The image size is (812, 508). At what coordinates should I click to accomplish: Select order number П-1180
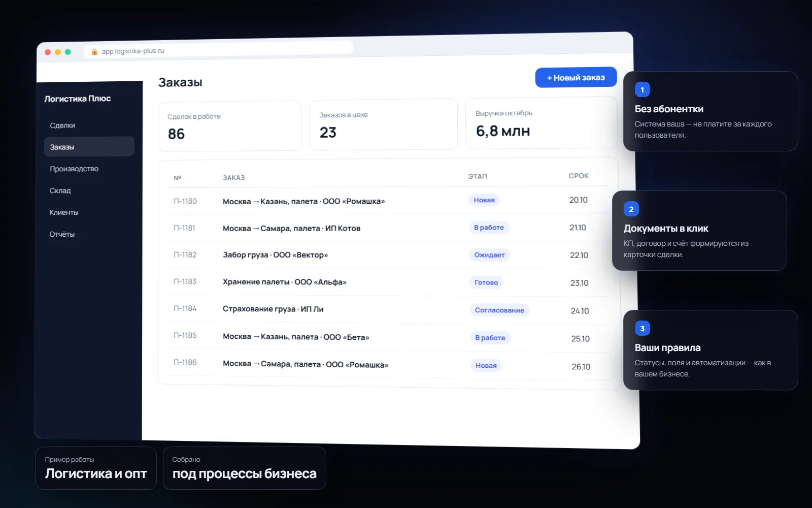pos(185,201)
